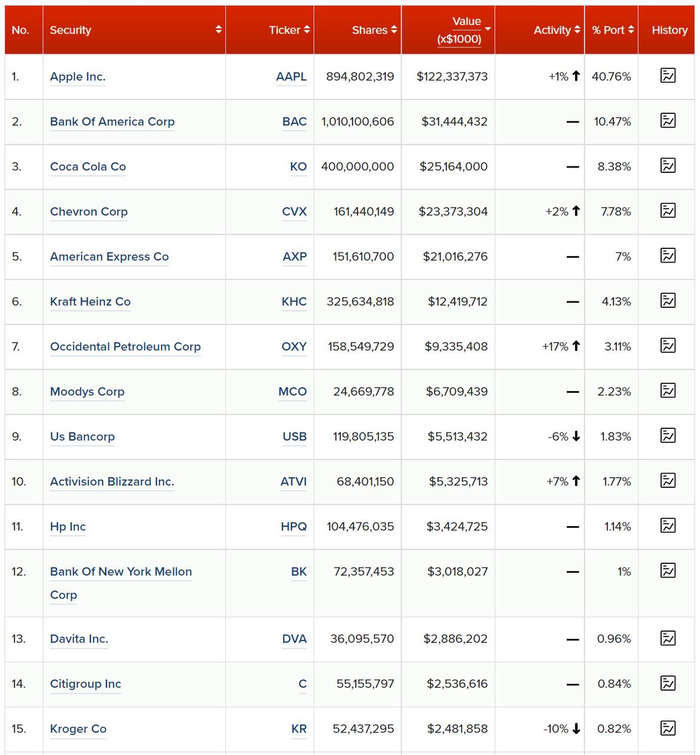Screen dimensions: 700x755
Task: Click the OXY ticker link
Action: (294, 346)
